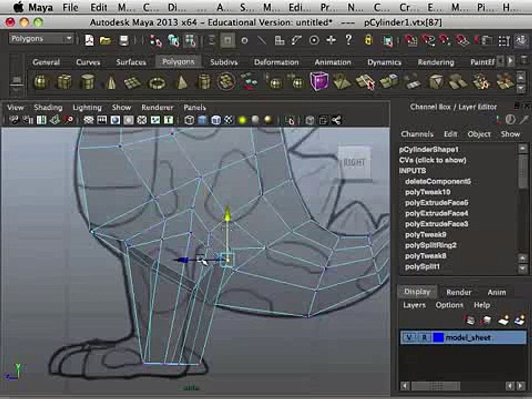The height and width of the screenshot is (399, 532).
Task: Click create new layer icon in Layer Editor
Action: pyautogui.click(x=503, y=320)
